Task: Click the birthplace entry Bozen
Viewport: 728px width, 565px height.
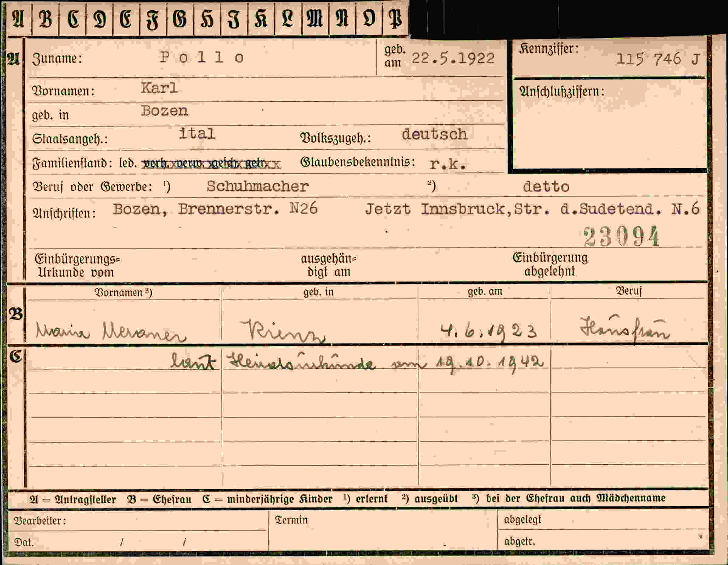Action: (164, 111)
